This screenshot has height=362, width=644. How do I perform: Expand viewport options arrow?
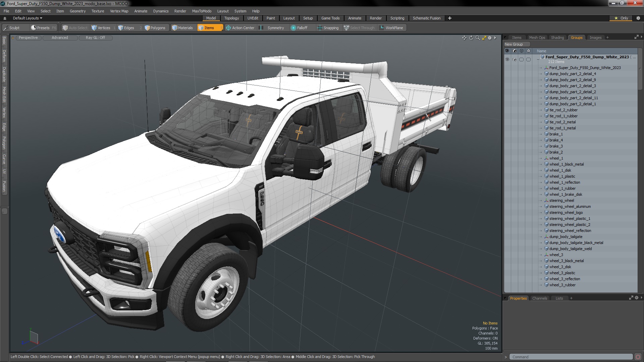point(495,38)
